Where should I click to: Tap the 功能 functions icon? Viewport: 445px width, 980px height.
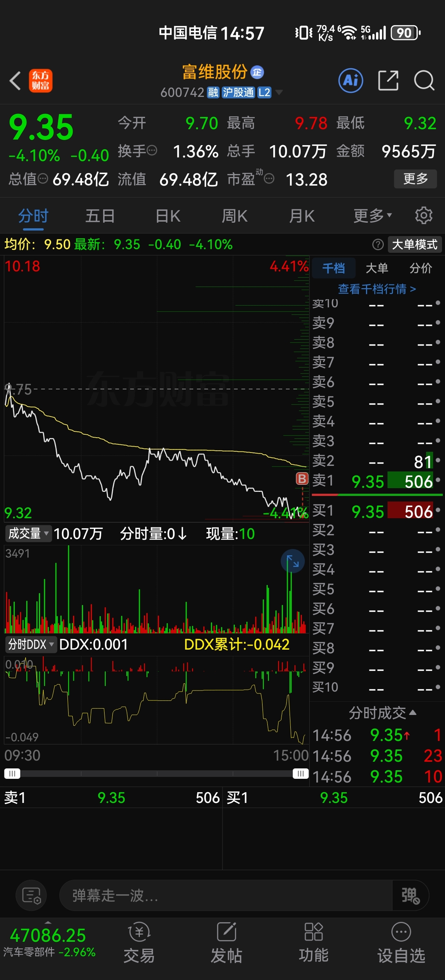(313, 943)
